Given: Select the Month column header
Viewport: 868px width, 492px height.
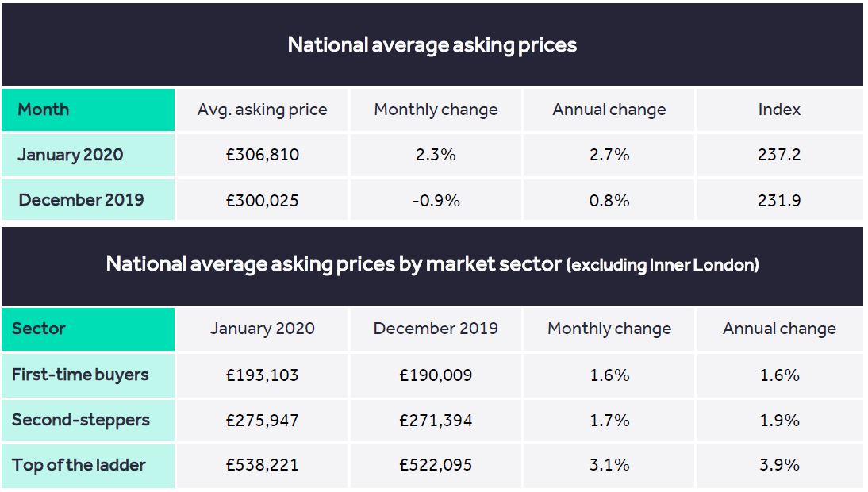Looking at the screenshot, I should [x=44, y=110].
